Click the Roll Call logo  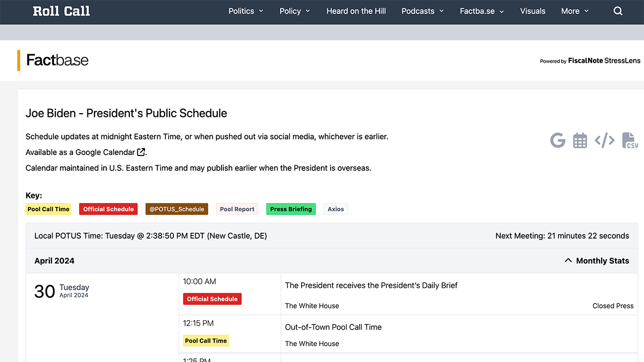pyautogui.click(x=61, y=11)
